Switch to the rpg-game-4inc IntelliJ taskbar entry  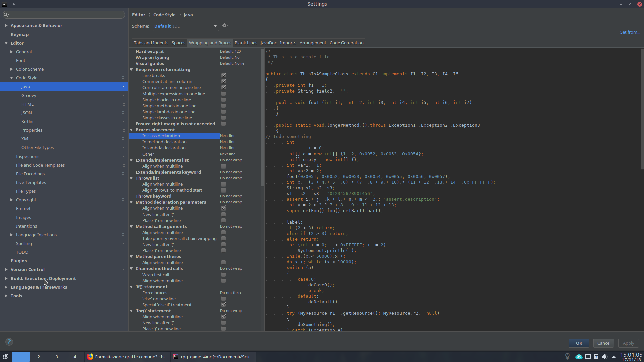214,357
